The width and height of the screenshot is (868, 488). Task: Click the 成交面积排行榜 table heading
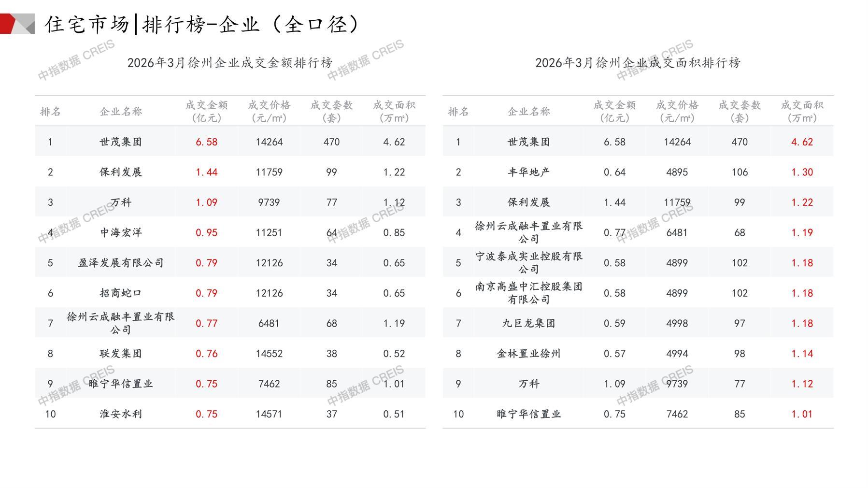638,63
